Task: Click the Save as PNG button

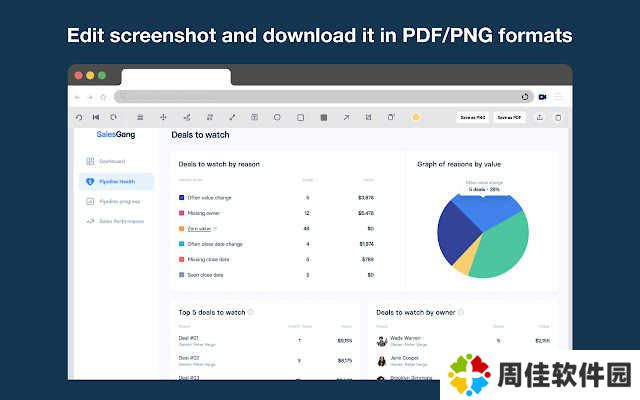Action: click(x=472, y=117)
